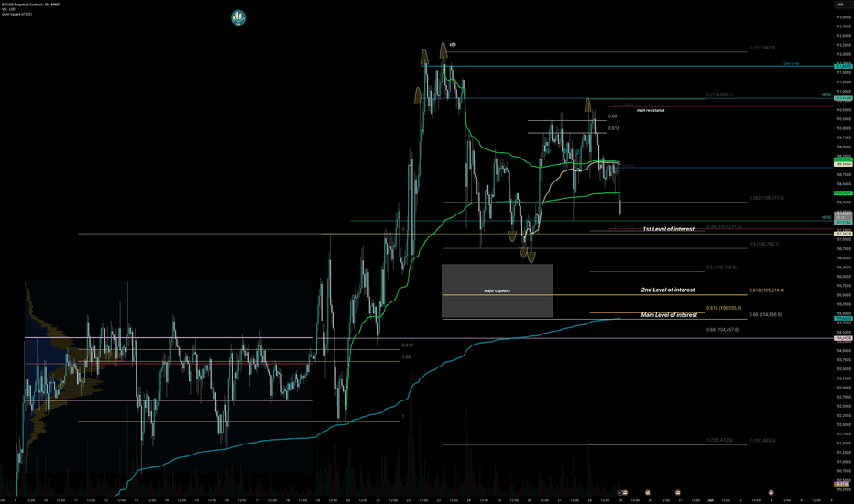Click the economic event icon above June 3
The image size is (854, 504).
(x=771, y=493)
